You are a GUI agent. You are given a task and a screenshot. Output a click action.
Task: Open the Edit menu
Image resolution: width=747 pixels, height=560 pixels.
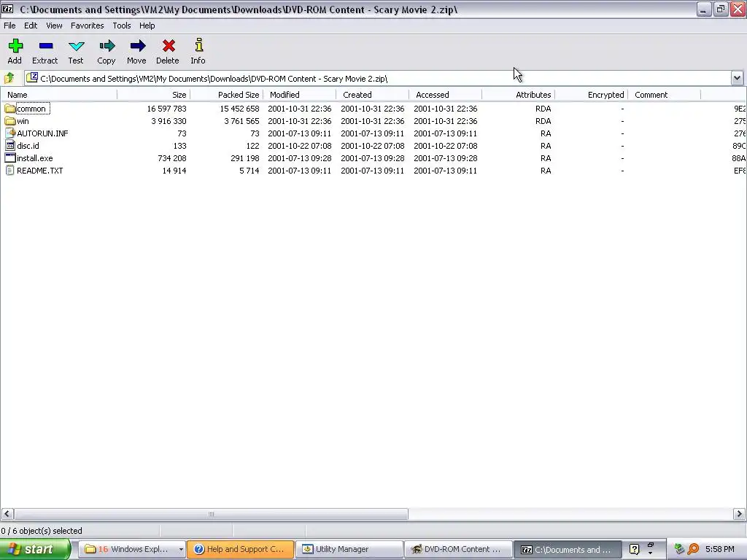tap(31, 26)
